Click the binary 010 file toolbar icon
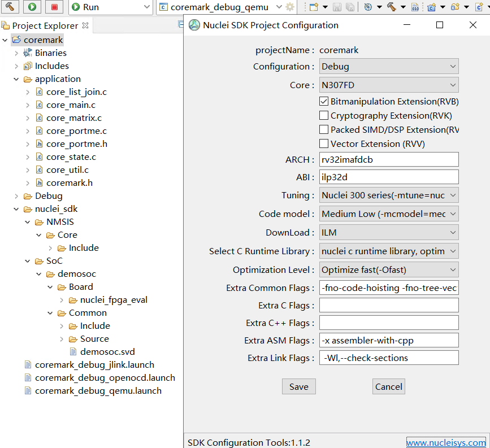 point(415,7)
